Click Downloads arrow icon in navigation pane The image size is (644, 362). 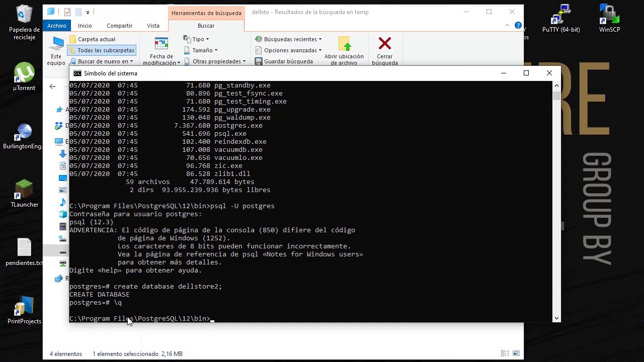(63, 154)
